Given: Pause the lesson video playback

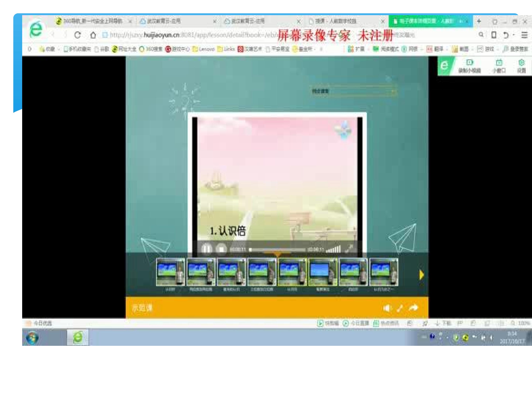Looking at the screenshot, I should point(206,249).
